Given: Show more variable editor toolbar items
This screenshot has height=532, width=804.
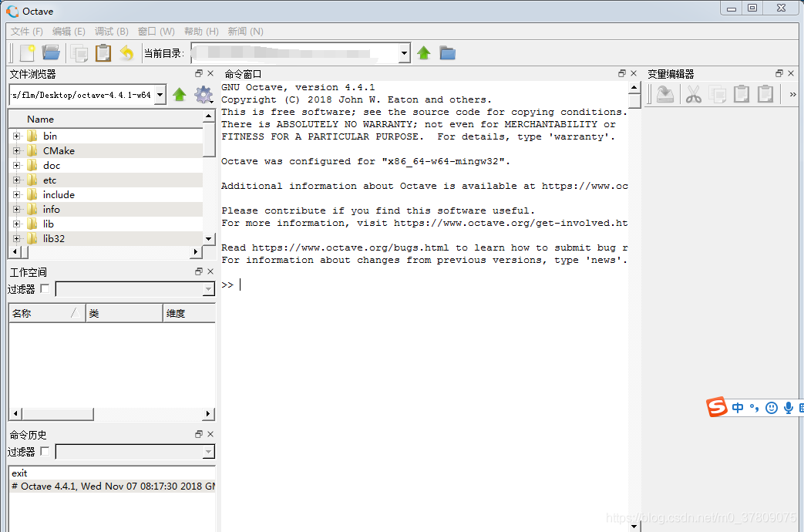Looking at the screenshot, I should tap(792, 94).
